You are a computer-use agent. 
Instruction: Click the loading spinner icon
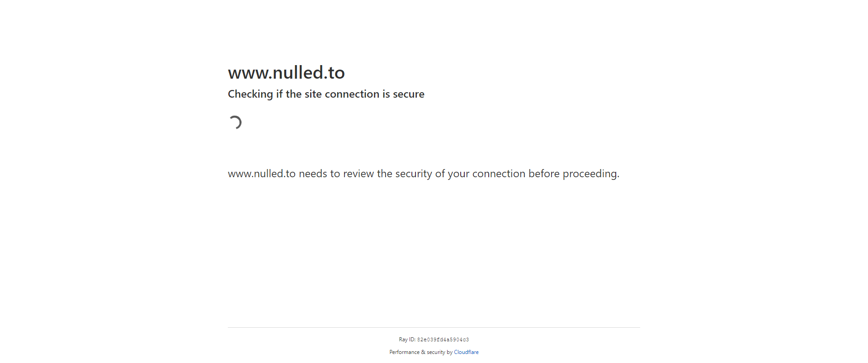(235, 123)
